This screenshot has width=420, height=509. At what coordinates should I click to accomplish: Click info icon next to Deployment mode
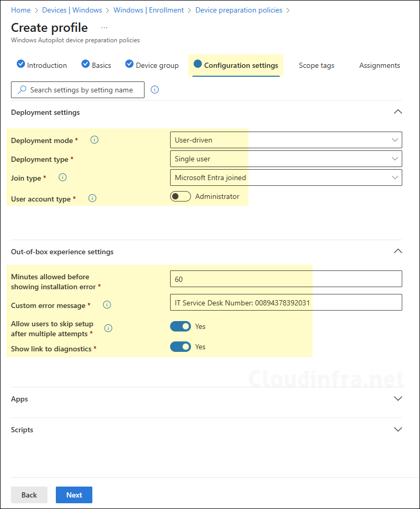tap(94, 140)
